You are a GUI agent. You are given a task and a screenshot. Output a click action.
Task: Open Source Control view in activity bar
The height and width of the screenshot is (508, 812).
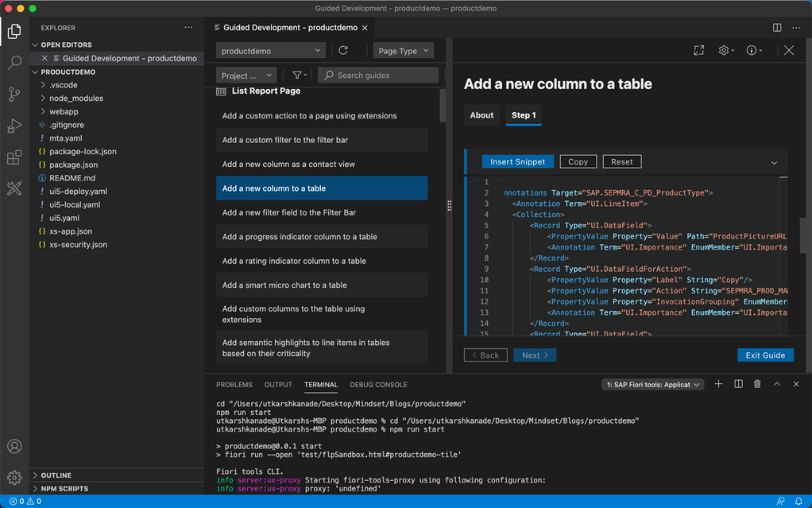click(14, 94)
